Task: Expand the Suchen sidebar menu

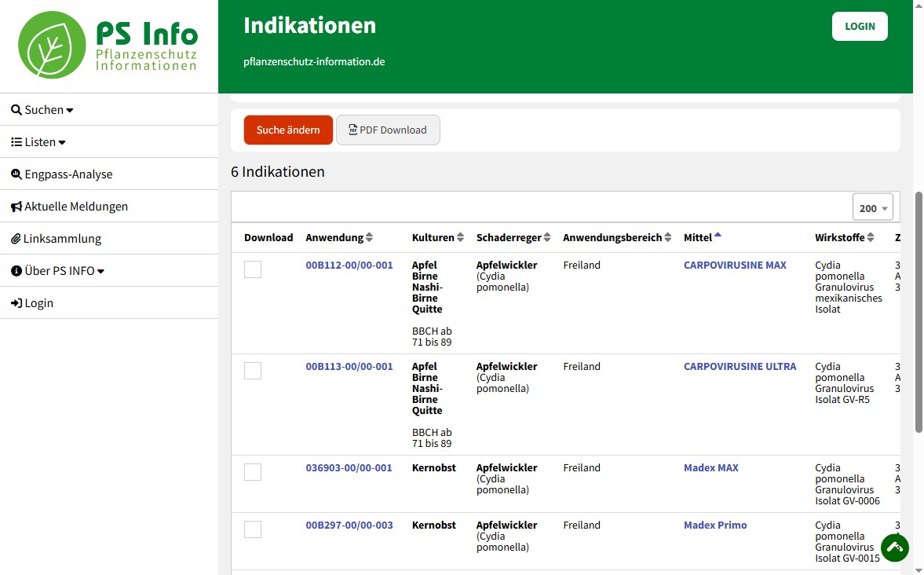Action: [x=42, y=110]
